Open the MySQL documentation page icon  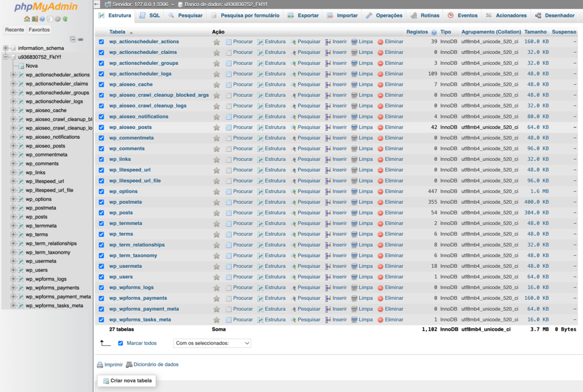click(x=50, y=19)
